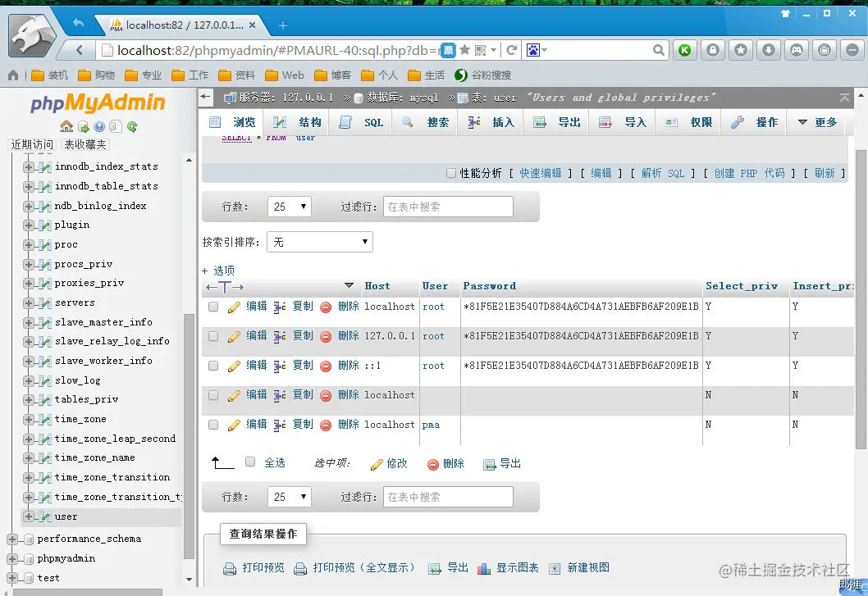Click the browser address bar URL

278,50
